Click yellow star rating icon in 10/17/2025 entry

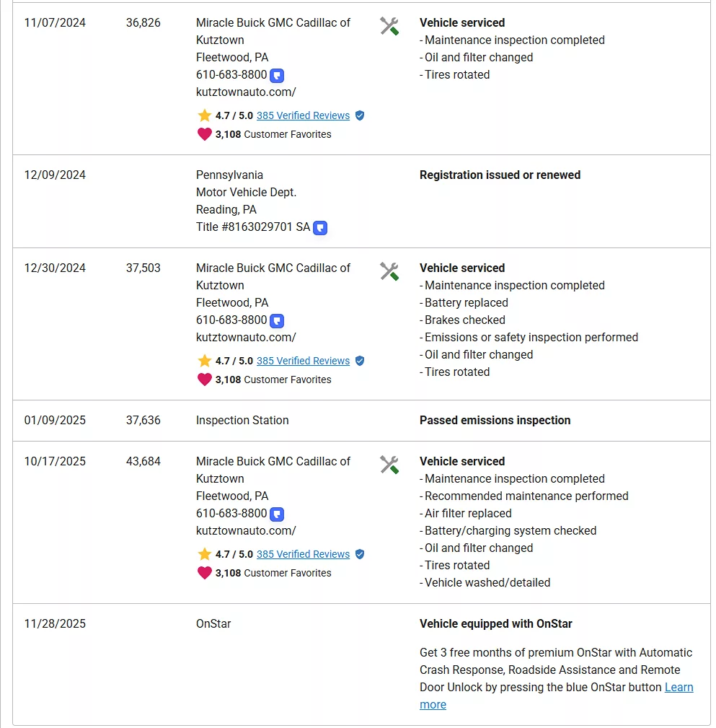(205, 554)
